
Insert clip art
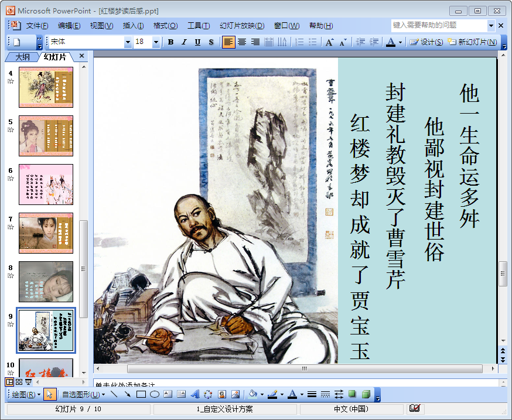[x=222, y=394]
